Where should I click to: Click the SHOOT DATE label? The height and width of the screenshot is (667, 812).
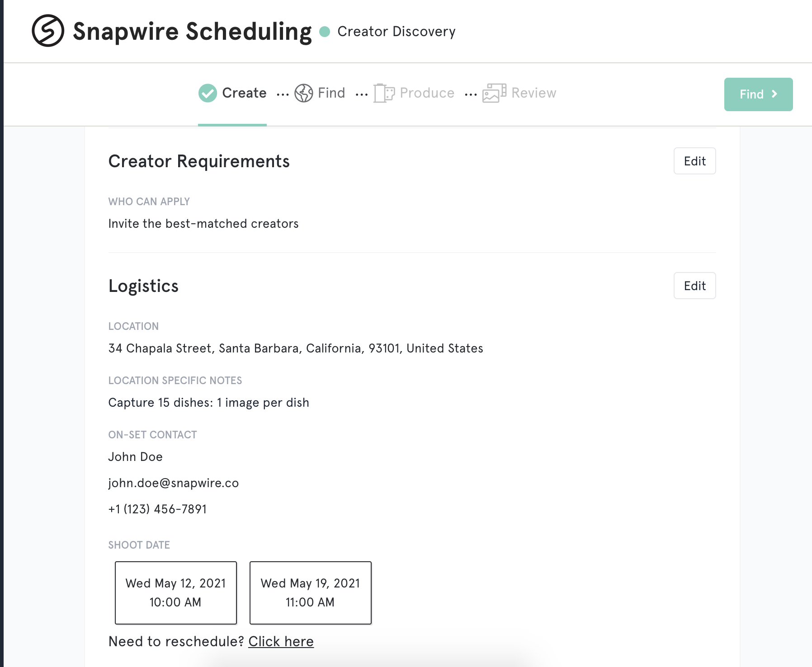coord(139,545)
